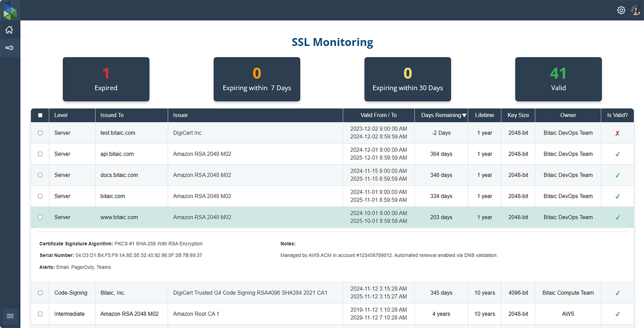Image resolution: width=644 pixels, height=328 pixels.
Task: Open the settings gear icon
Action: click(621, 10)
